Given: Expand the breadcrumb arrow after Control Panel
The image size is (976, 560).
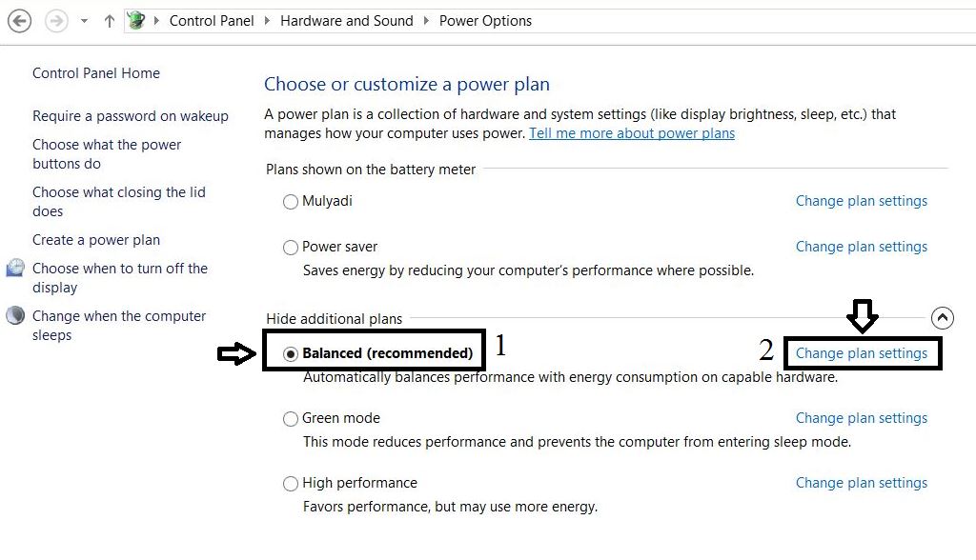Looking at the screenshot, I should (x=268, y=21).
